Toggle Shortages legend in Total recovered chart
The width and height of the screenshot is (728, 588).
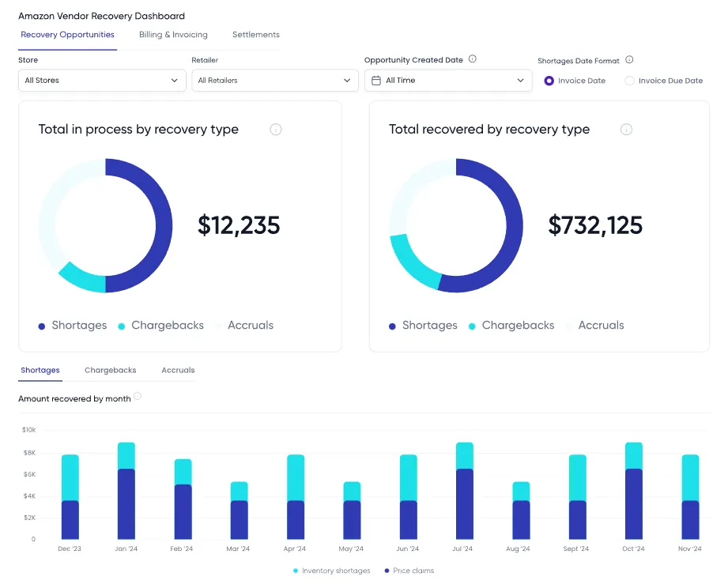pos(423,326)
